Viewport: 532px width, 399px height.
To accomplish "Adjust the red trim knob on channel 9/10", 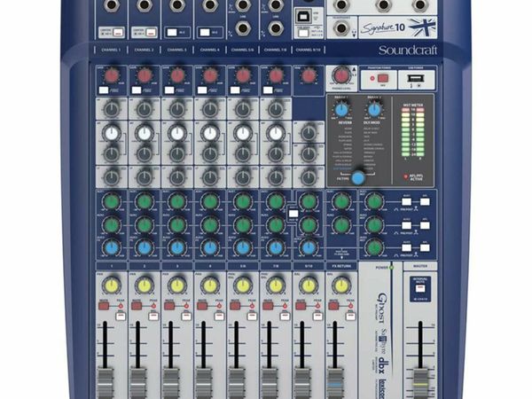I will click(309, 75).
